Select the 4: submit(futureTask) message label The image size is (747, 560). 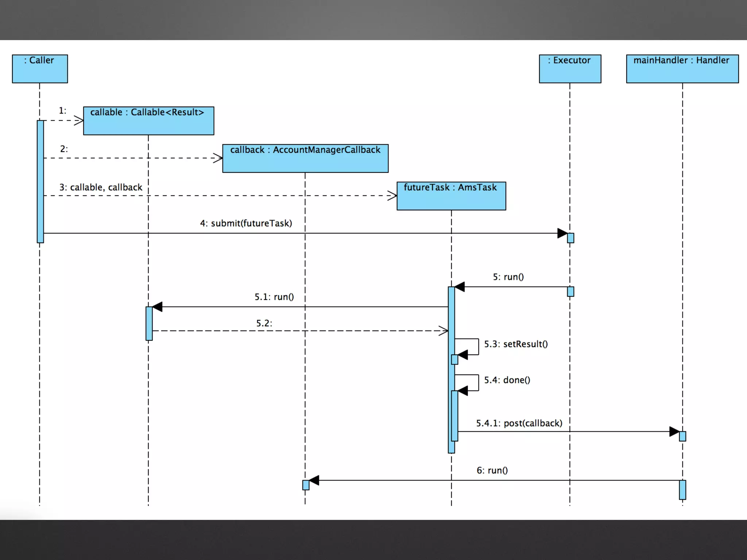tap(246, 223)
